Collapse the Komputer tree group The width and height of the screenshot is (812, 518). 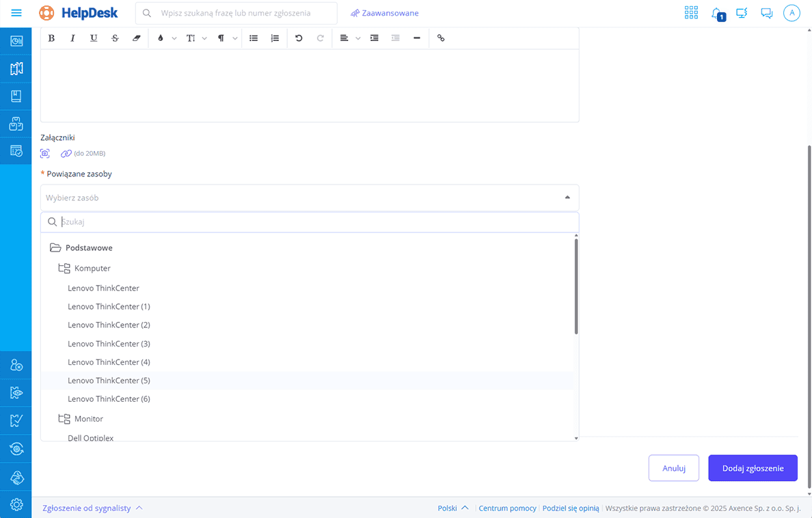click(x=64, y=269)
